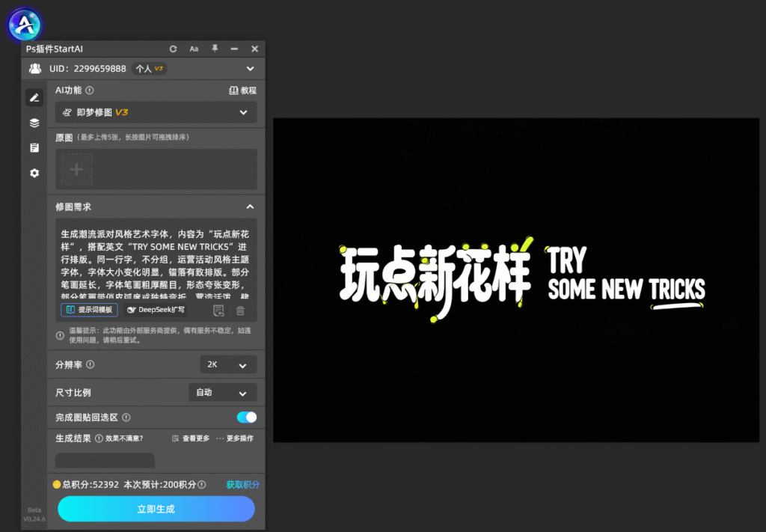766x532 pixels.
Task: Click info icon beside 本次预计 200积分
Action: click(x=202, y=485)
